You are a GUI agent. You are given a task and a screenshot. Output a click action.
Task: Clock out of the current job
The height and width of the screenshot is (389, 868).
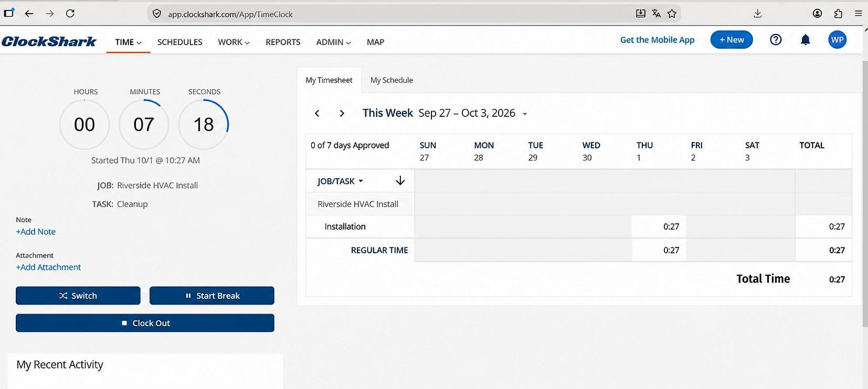click(x=145, y=323)
